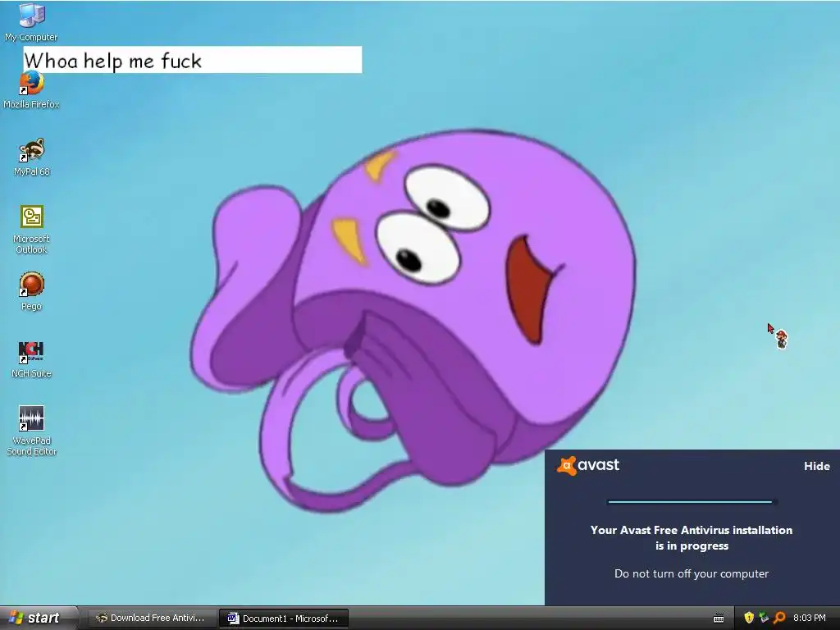The width and height of the screenshot is (840, 630).
Task: Click 'Do not turn off your computer' text
Action: coord(691,573)
